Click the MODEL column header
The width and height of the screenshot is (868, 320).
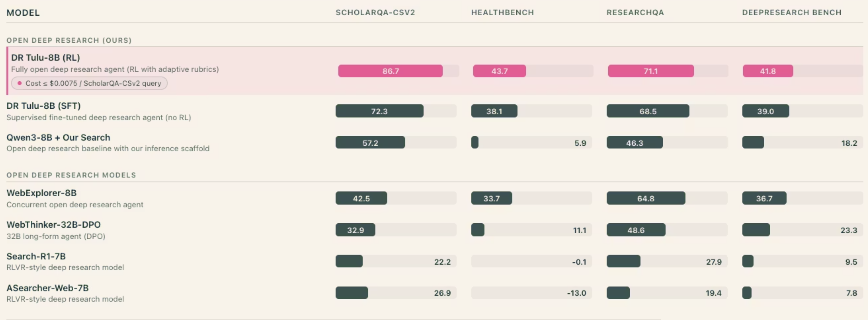23,13
